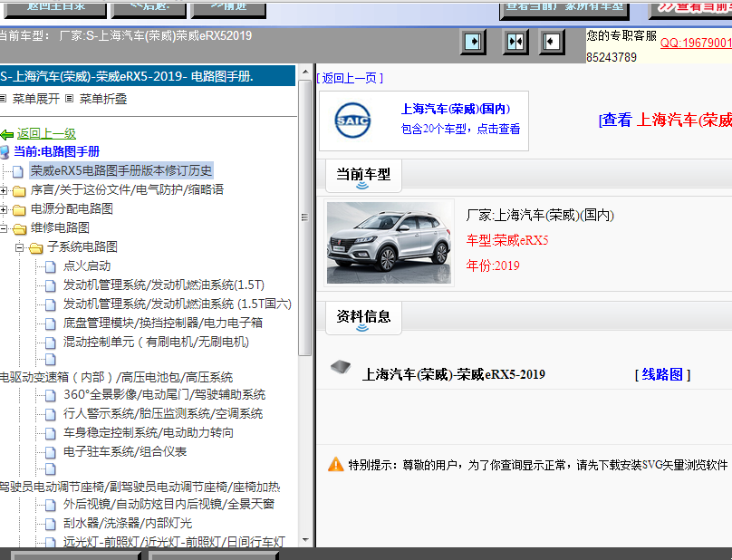Screen dimensions: 732x560
Task: Expand the 电源分配电路图 tree node
Action: coord(4,209)
